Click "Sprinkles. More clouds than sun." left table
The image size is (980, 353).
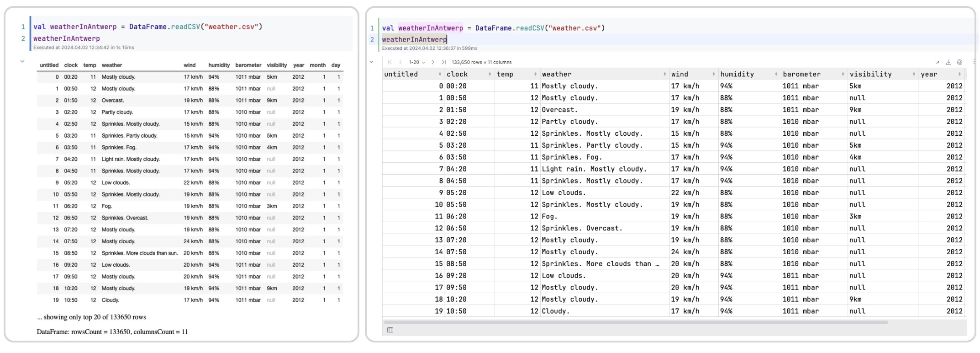[x=140, y=253]
